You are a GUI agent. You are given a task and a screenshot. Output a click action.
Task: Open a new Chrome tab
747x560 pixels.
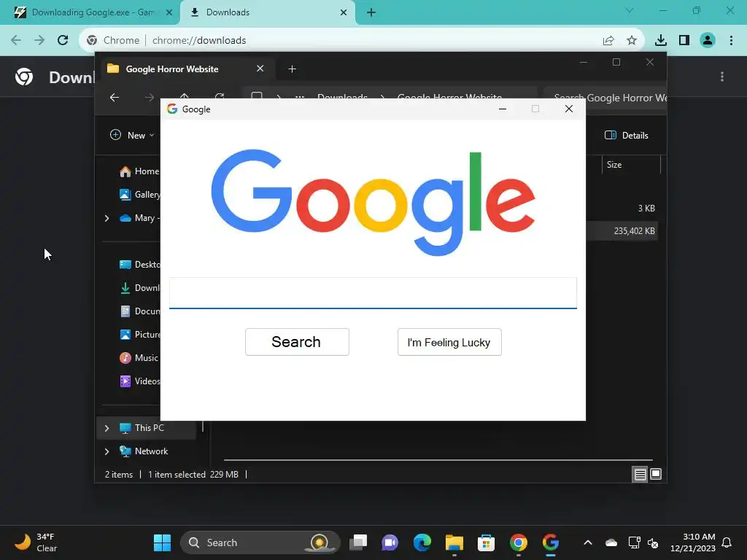(x=371, y=12)
